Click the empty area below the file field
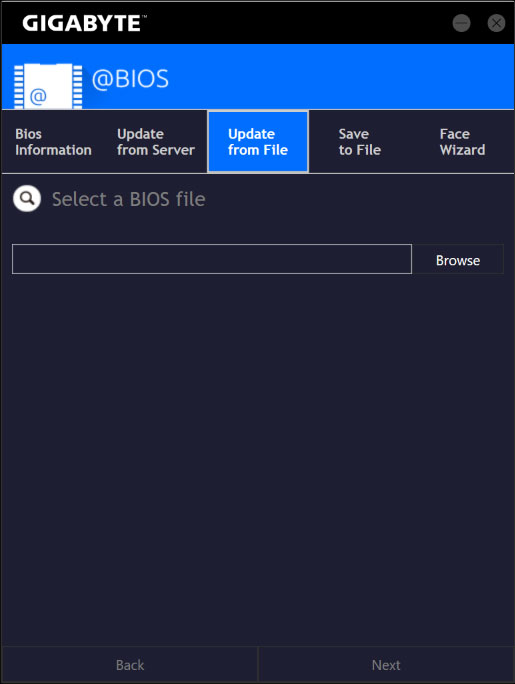 pyautogui.click(x=258, y=460)
